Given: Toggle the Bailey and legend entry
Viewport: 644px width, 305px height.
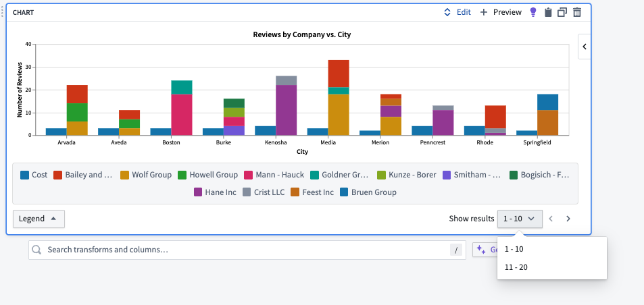Looking at the screenshot, I should coord(83,175).
